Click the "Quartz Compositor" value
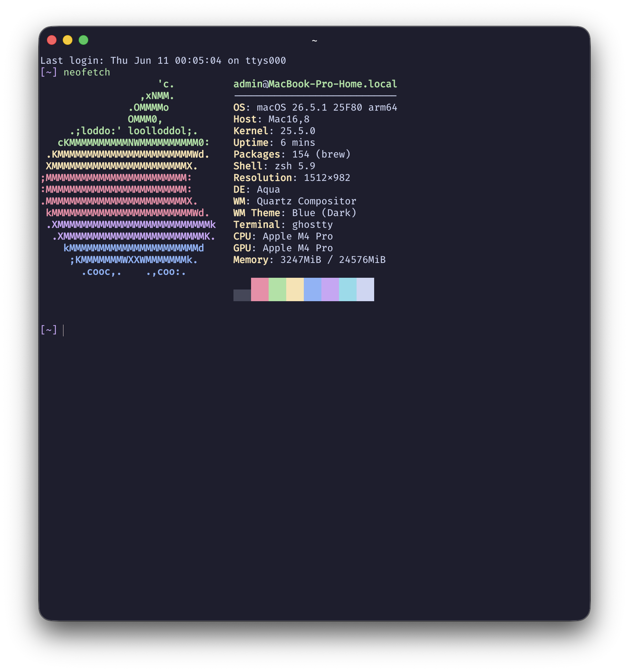629x672 pixels. [307, 201]
